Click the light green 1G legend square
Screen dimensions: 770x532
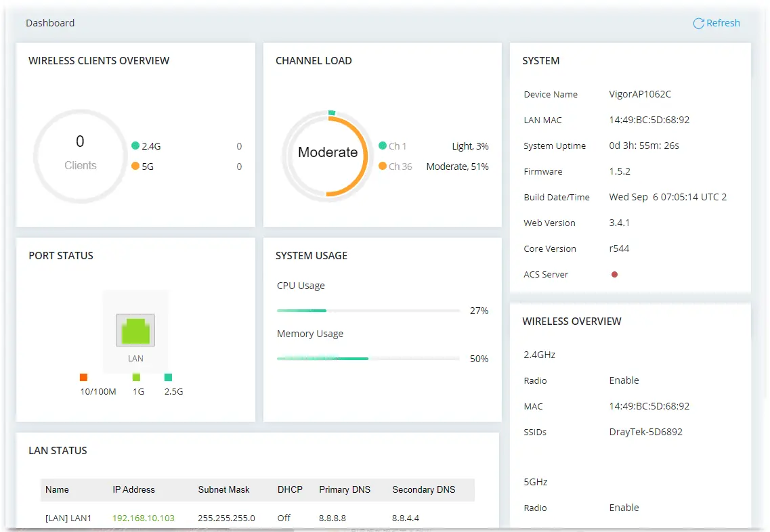coord(137,377)
